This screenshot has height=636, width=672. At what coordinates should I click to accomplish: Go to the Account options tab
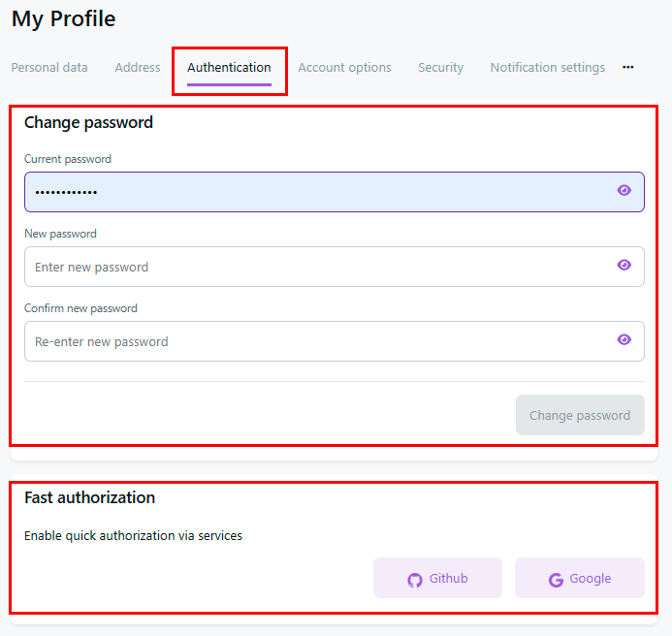(344, 68)
